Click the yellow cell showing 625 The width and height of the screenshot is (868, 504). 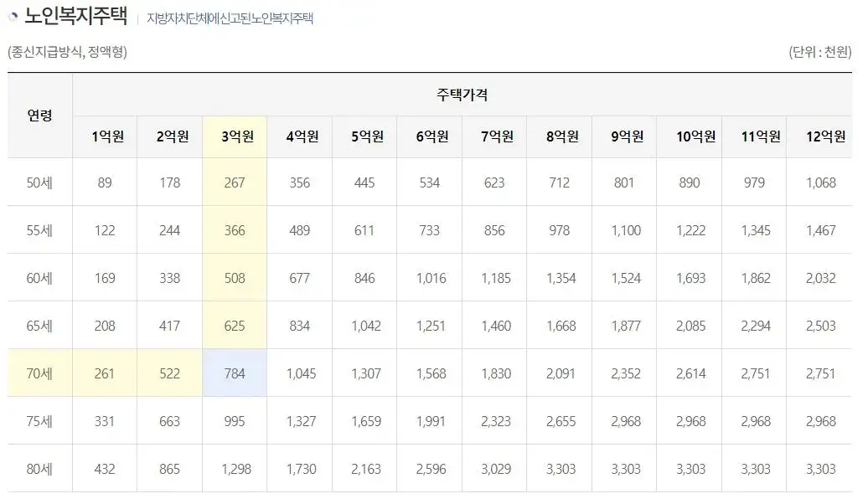click(234, 325)
